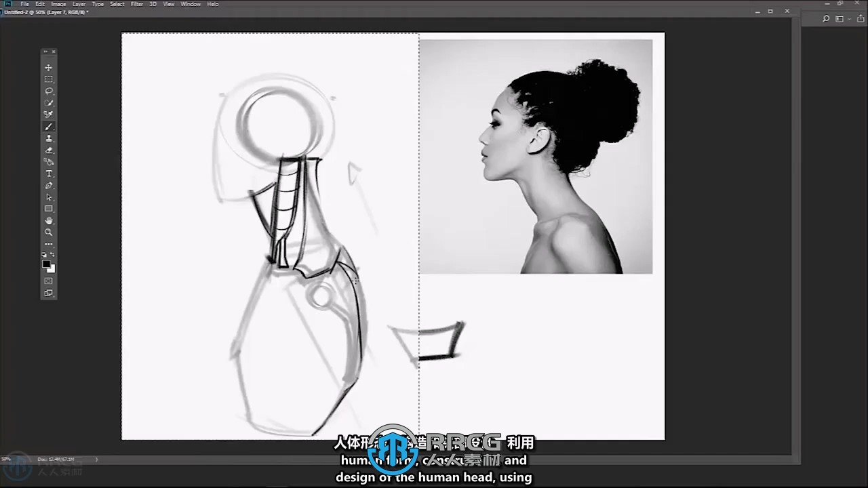This screenshot has height=488, width=868.
Task: Open the Edit menu
Action: pyautogui.click(x=40, y=4)
